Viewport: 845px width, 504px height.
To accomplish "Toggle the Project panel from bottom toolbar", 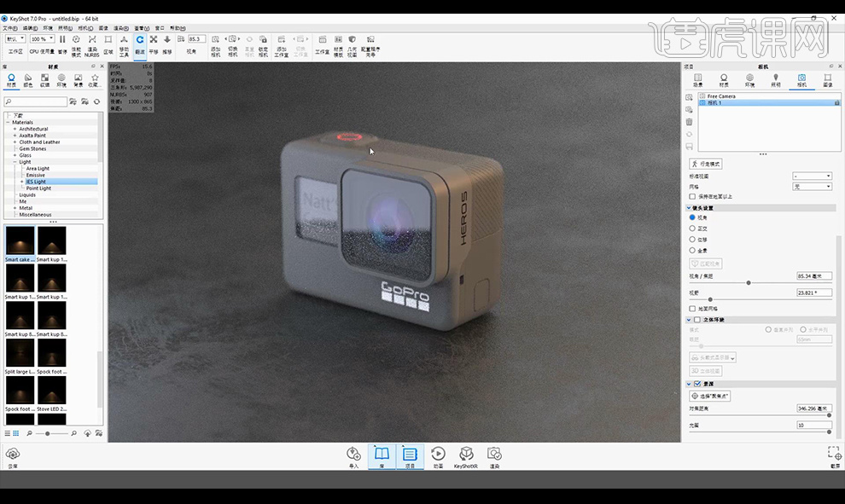I will tap(410, 456).
